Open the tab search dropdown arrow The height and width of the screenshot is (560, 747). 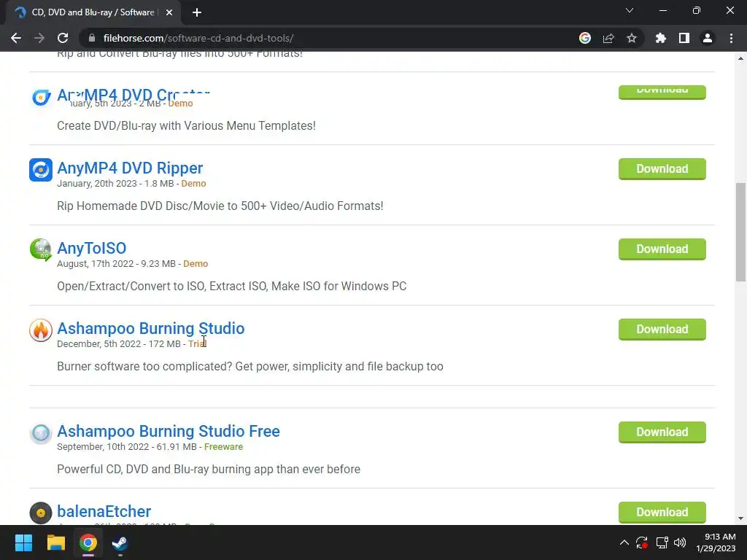[x=630, y=10]
